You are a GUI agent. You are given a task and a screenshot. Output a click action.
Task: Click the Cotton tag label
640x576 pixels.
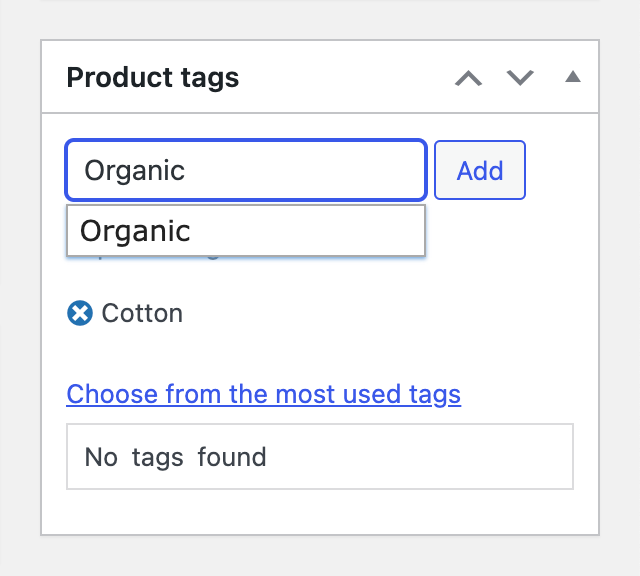(142, 313)
